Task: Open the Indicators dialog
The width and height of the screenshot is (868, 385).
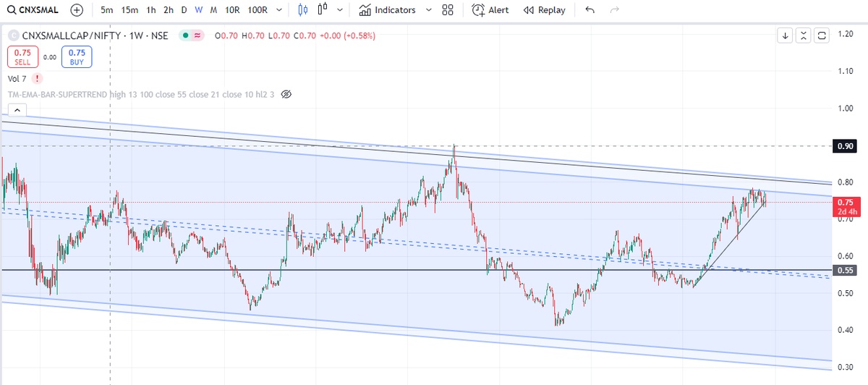Action: 387,10
